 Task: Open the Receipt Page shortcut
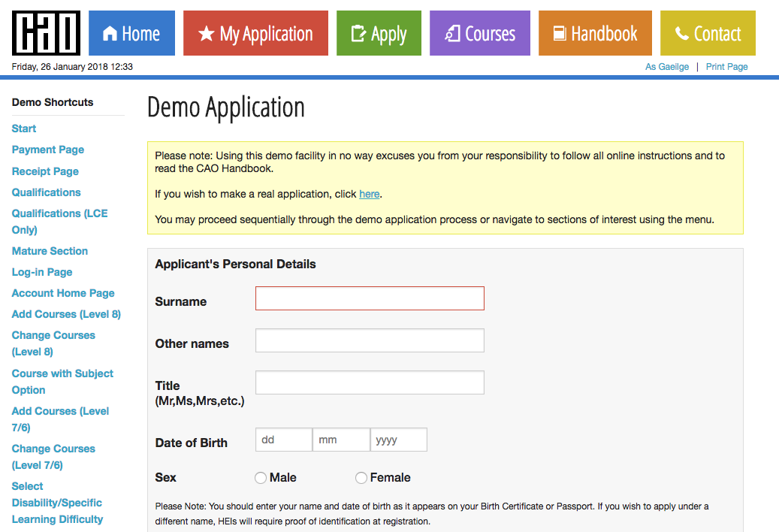point(45,171)
